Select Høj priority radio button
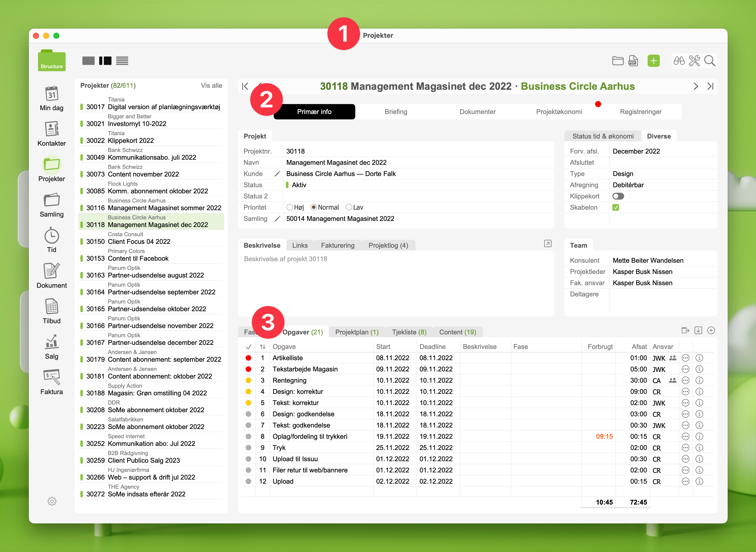The width and height of the screenshot is (756, 552). [290, 207]
